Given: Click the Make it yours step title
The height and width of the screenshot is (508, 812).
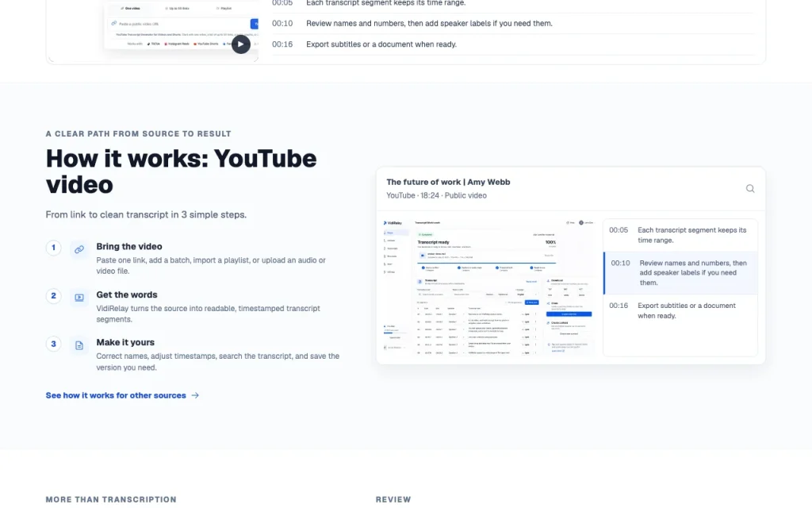Looking at the screenshot, I should (x=125, y=343).
